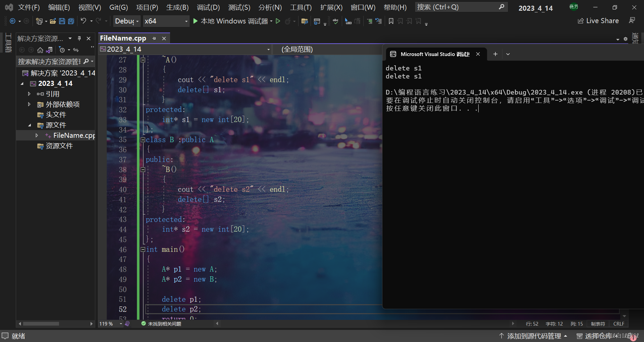Select the Live Share icon
The image size is (644, 342).
click(580, 21)
